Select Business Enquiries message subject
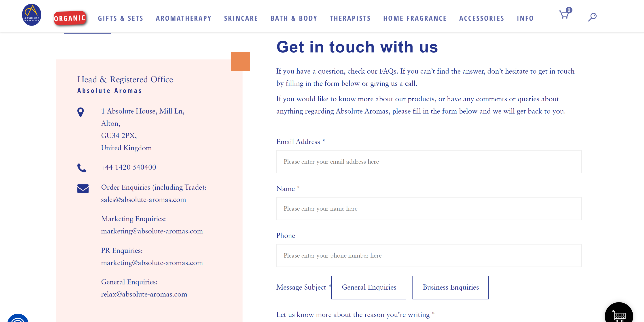This screenshot has width=644, height=322. pos(451,288)
